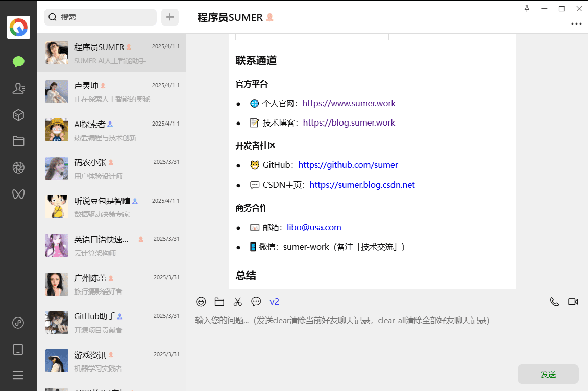The height and width of the screenshot is (391, 588).
Task: Open link https://www.sumer.work
Action: pos(349,103)
